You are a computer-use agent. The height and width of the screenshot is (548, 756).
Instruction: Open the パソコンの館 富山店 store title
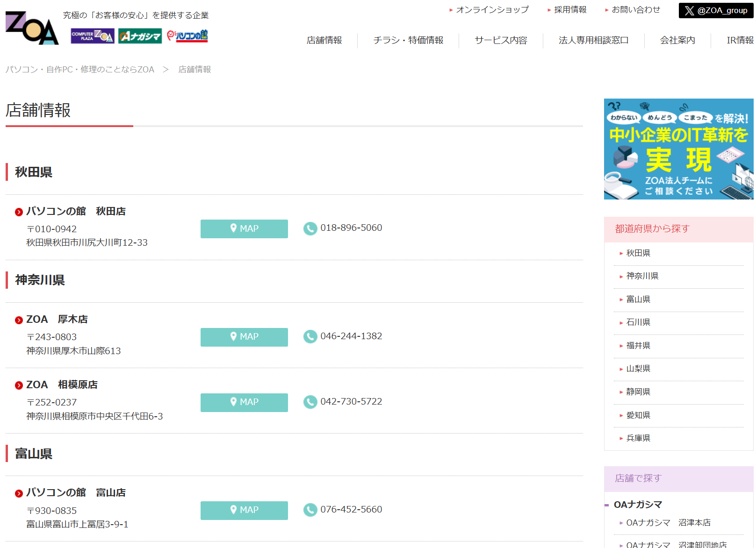tap(76, 492)
